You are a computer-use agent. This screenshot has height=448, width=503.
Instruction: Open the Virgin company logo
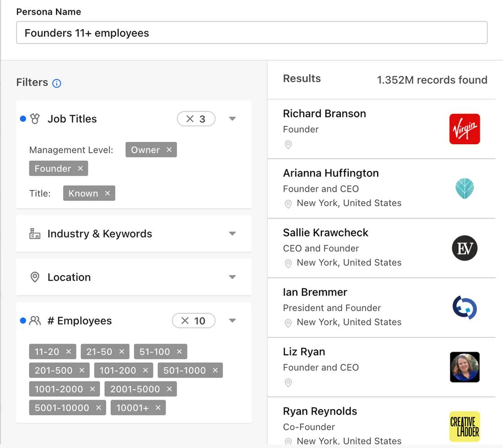(464, 129)
